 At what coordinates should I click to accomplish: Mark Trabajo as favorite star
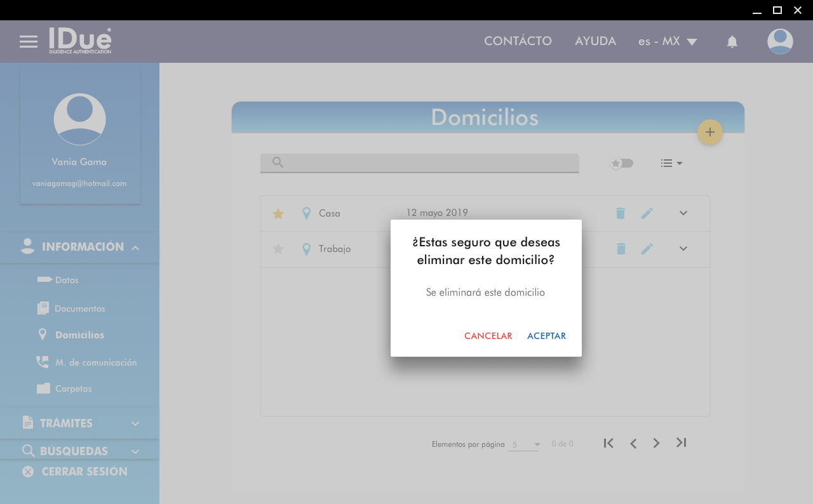(x=278, y=249)
